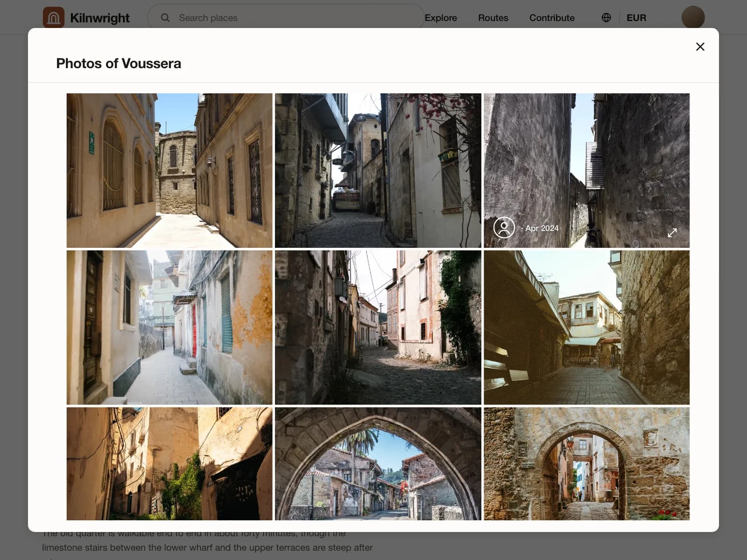Go to Kilnwright home via brand name
The height and width of the screenshot is (560, 747).
100,18
